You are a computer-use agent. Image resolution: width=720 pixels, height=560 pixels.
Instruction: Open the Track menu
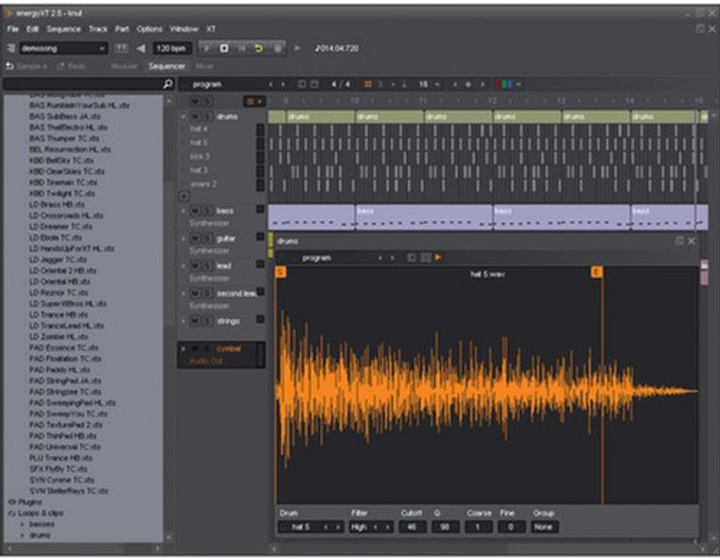98,29
